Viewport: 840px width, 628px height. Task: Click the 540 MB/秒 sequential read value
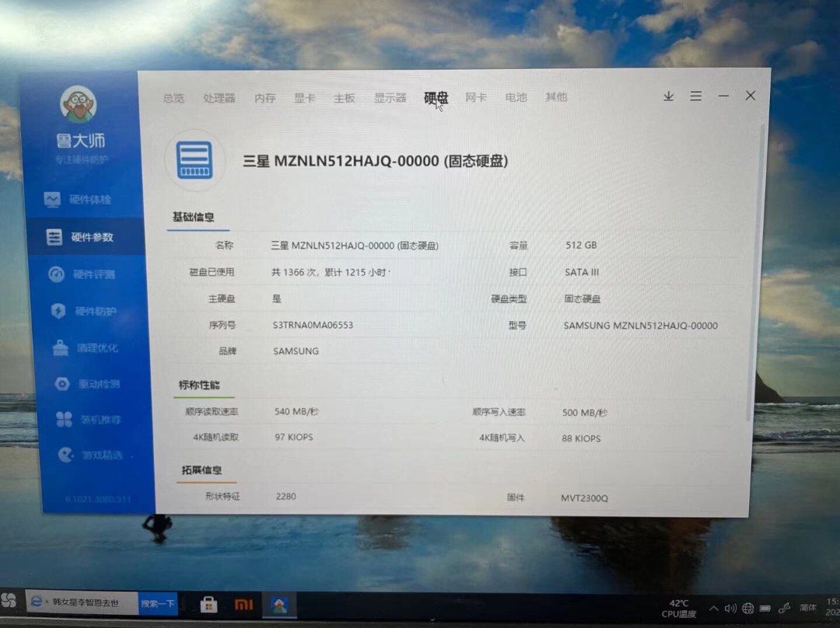[x=297, y=412]
